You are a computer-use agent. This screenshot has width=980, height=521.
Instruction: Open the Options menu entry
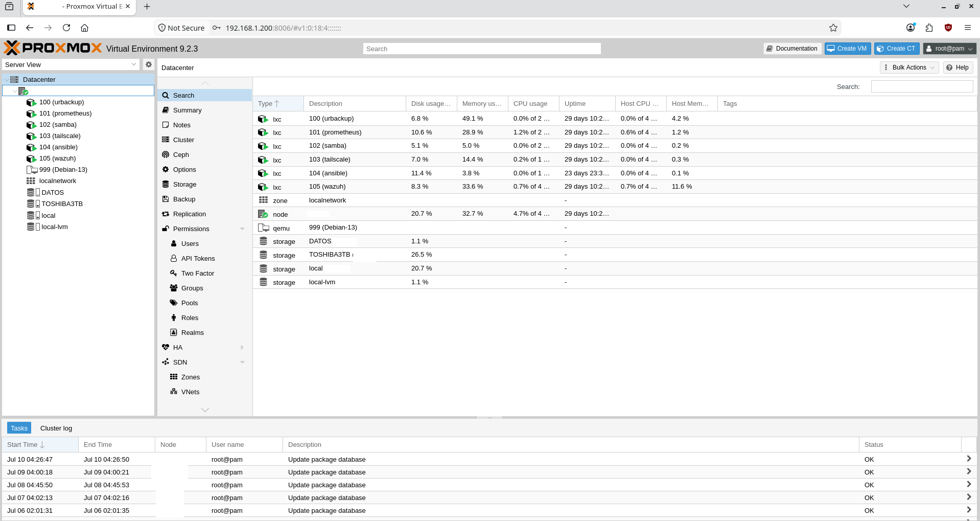click(205, 169)
